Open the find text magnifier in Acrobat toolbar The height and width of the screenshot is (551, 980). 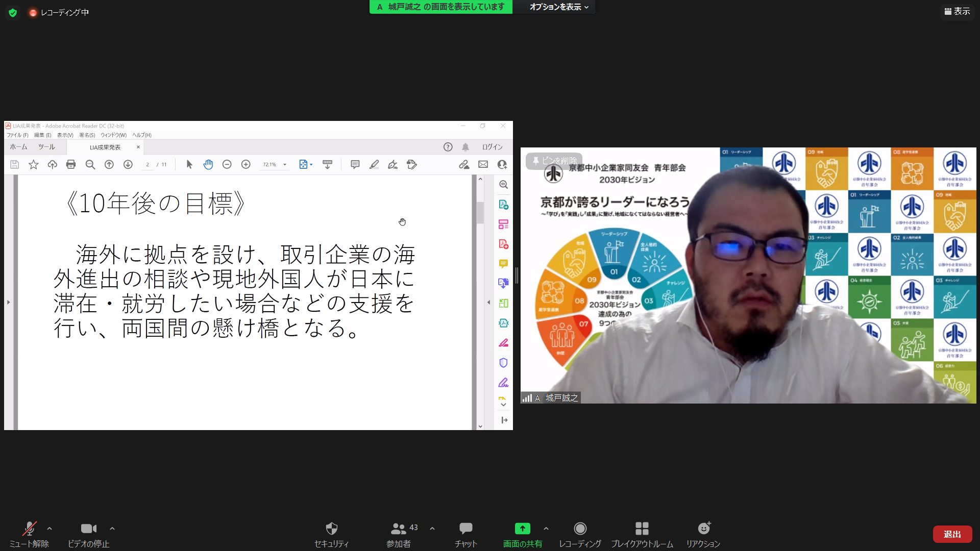click(x=90, y=164)
